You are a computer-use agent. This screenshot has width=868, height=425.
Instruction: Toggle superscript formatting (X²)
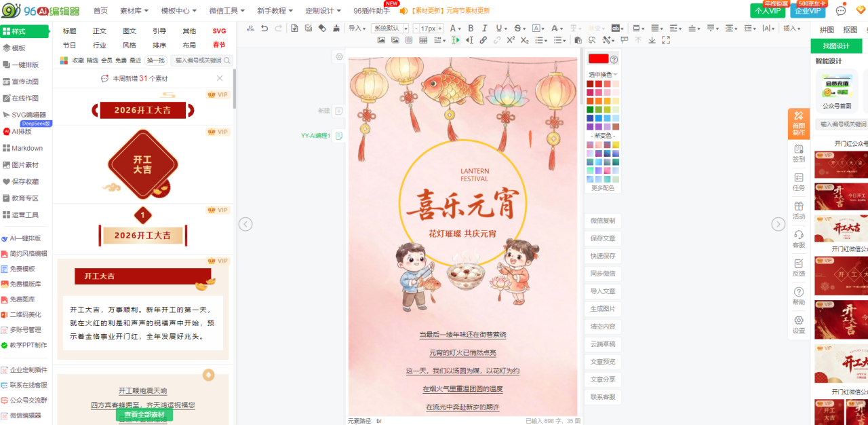tap(511, 40)
